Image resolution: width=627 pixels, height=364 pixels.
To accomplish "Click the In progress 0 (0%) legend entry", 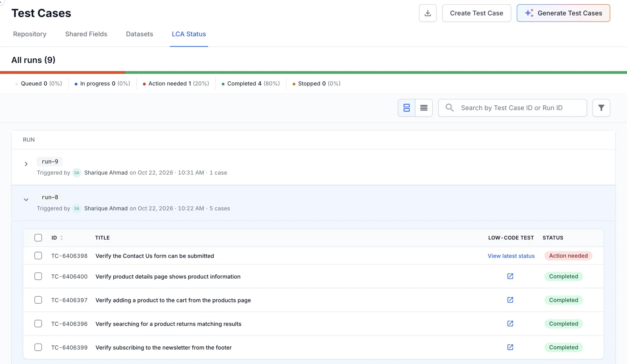I will pyautogui.click(x=102, y=83).
